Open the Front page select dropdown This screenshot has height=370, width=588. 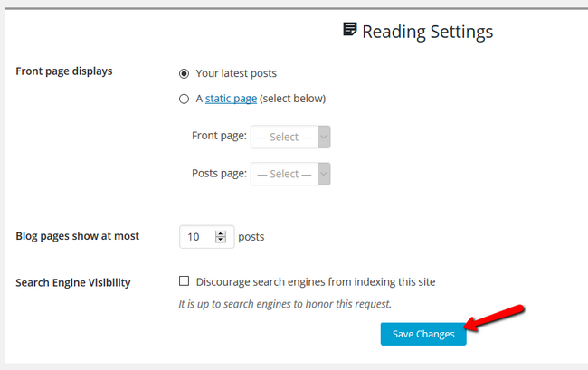[290, 137]
